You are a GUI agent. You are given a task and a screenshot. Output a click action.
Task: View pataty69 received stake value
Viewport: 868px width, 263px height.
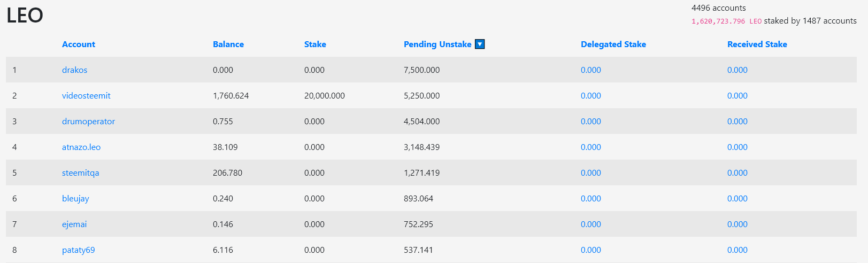738,250
